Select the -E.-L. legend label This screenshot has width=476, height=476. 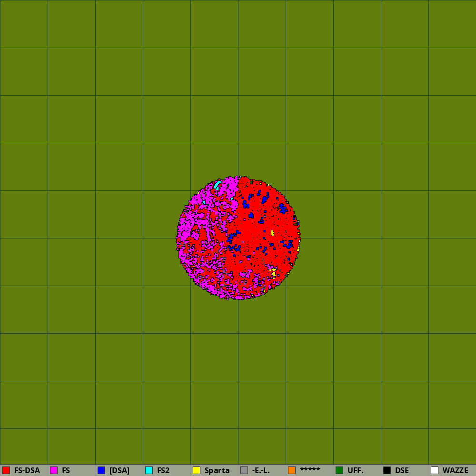[x=261, y=470]
